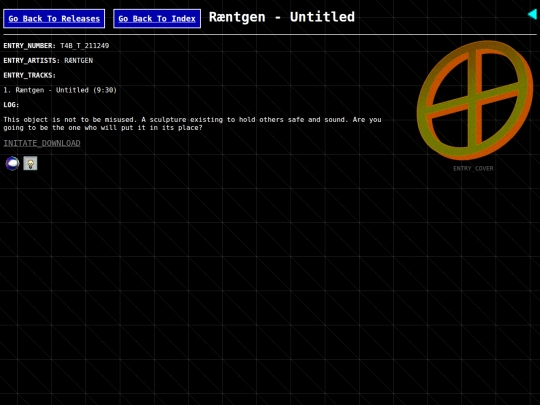Select the log text starting 'This object is not'
Image resolution: width=540 pixels, height=405 pixels.
pyautogui.click(x=192, y=124)
